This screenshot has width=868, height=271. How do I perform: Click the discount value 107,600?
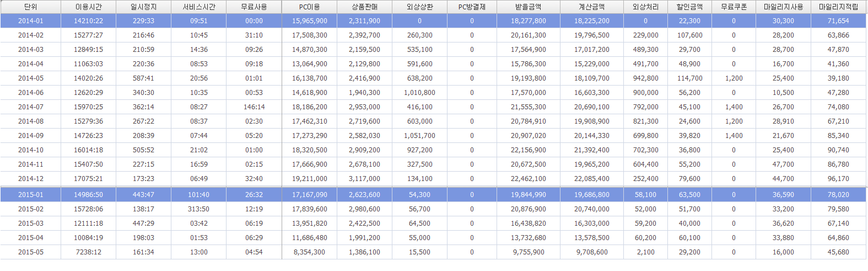(x=689, y=35)
